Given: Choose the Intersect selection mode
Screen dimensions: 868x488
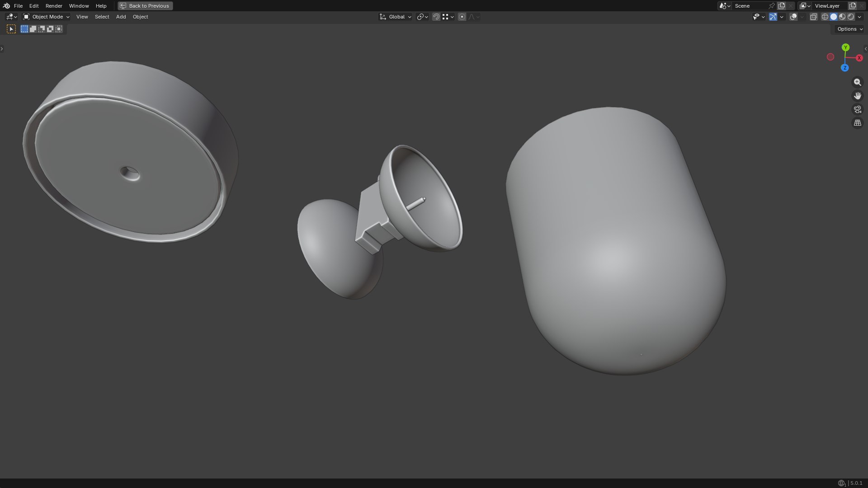Looking at the screenshot, I should (x=59, y=29).
